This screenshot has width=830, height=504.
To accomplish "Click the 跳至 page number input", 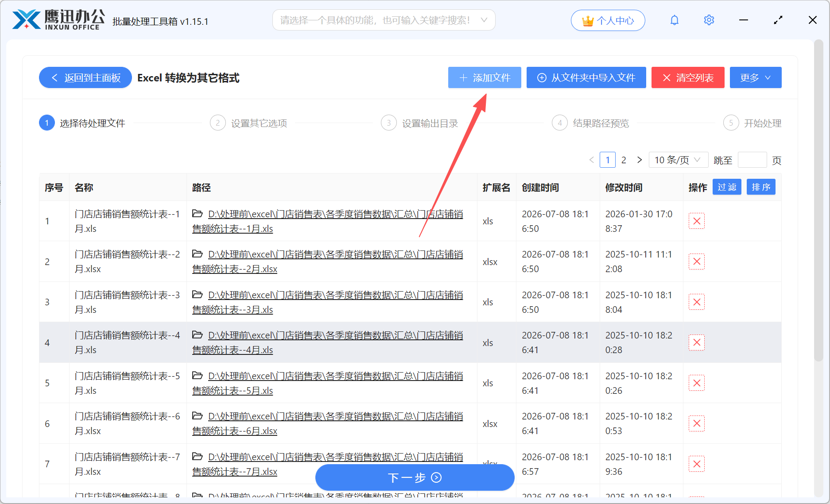I will tap(752, 160).
